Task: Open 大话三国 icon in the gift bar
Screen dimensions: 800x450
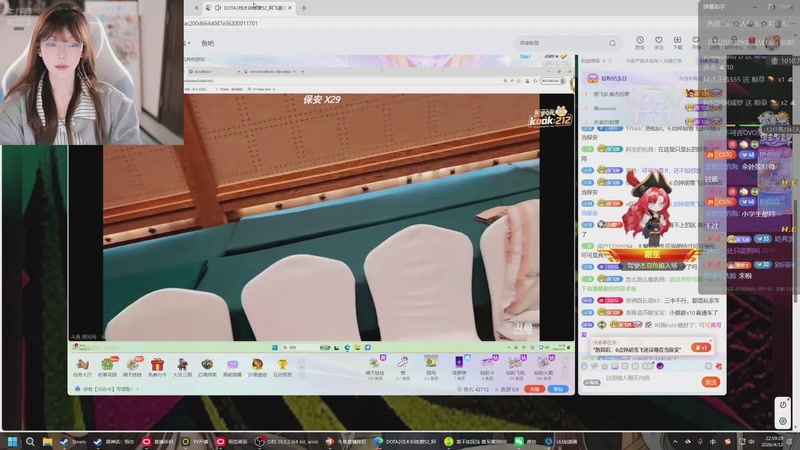Action: pyautogui.click(x=182, y=367)
